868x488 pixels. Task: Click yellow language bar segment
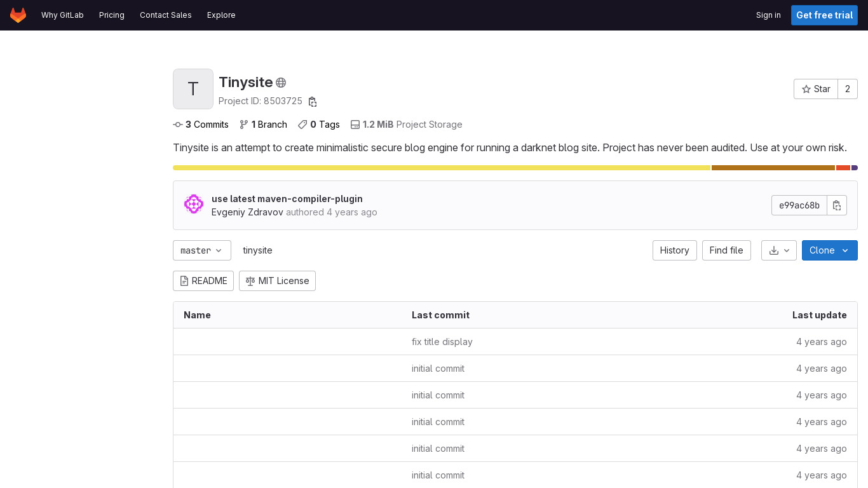point(442,168)
